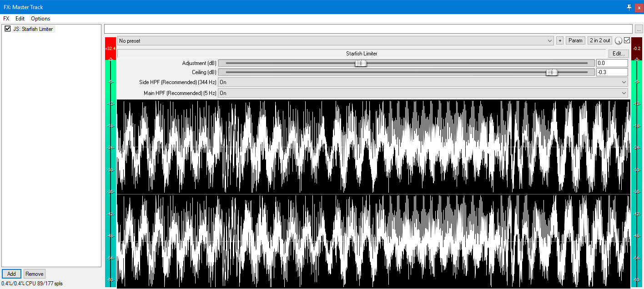Click the Adjustment value field showing 0.0
Screen dimensions: 644x289
click(612, 63)
